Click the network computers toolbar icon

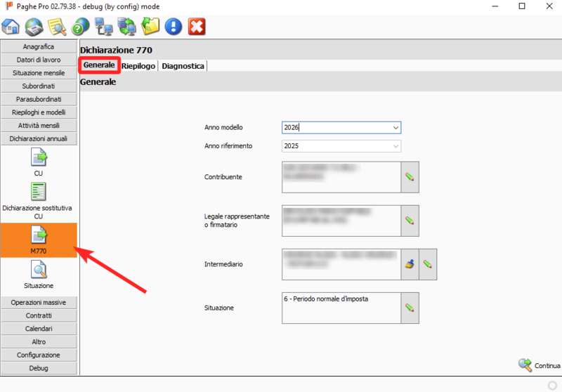[103, 27]
